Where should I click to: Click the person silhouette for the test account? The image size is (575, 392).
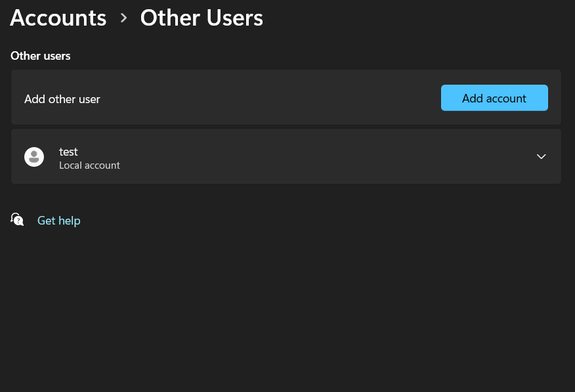pyautogui.click(x=34, y=156)
